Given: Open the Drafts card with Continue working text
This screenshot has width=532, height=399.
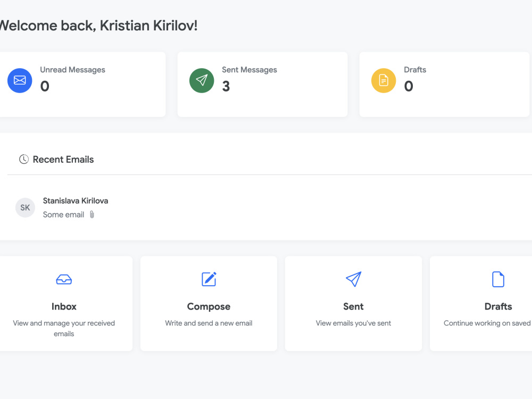Looking at the screenshot, I should click(481, 303).
